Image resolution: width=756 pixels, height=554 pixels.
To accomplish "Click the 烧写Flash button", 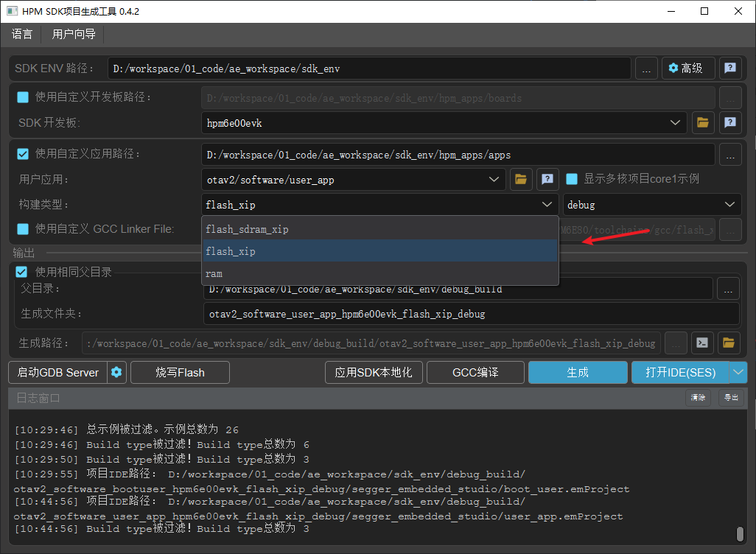I will click(x=180, y=372).
